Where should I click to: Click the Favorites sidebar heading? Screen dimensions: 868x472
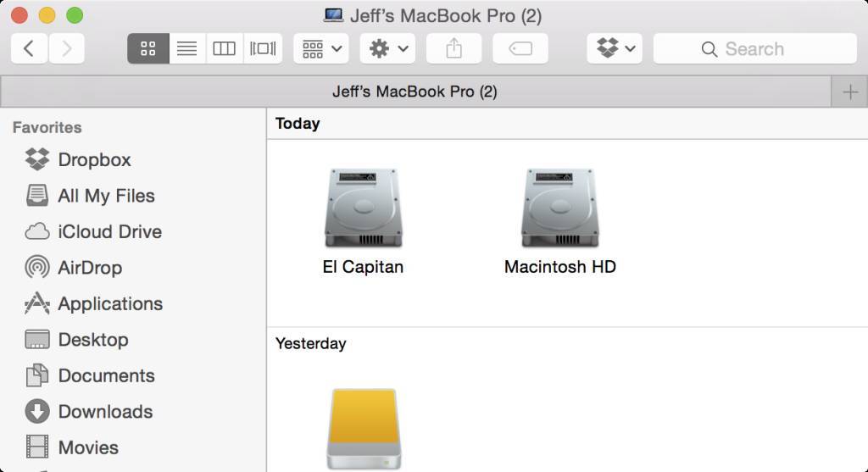pyautogui.click(x=47, y=127)
